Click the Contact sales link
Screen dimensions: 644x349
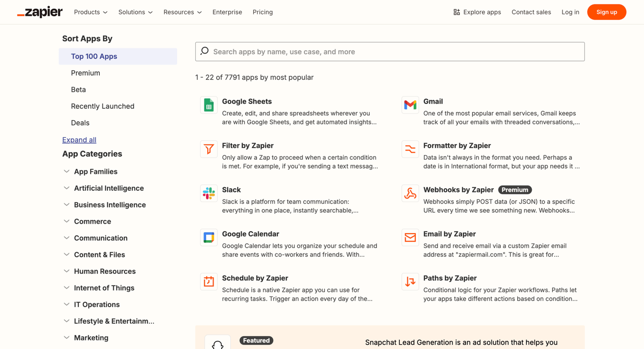click(x=531, y=12)
